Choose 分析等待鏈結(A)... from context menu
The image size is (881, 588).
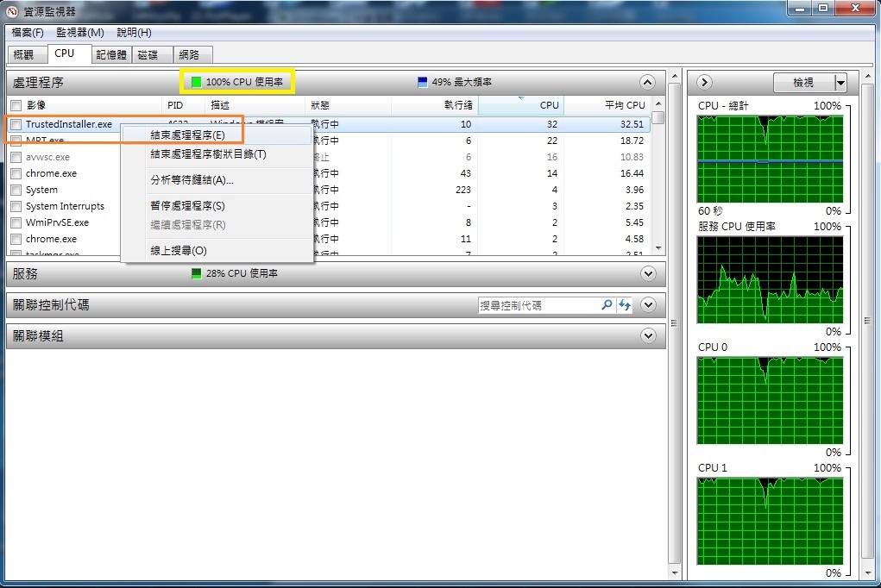click(x=217, y=179)
